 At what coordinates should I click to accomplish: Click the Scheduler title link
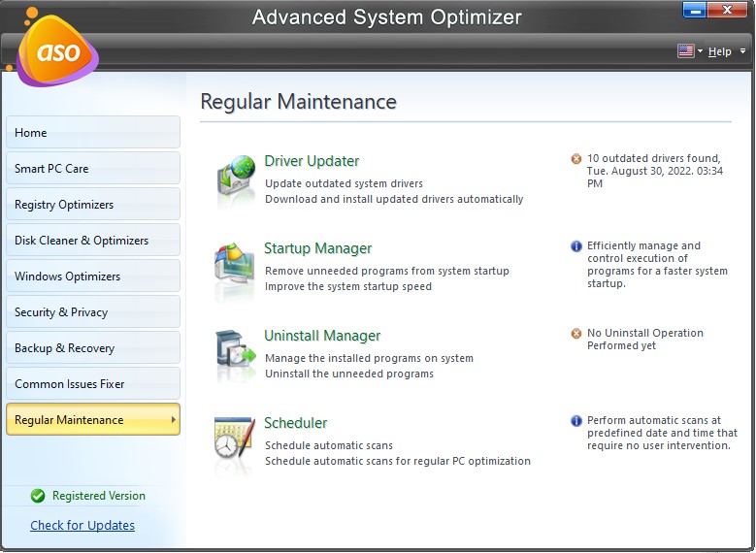tap(296, 423)
